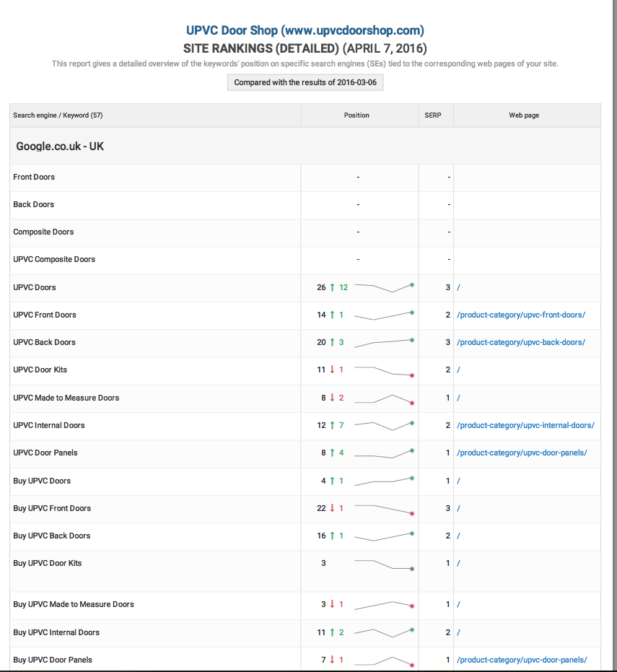Viewport: 617px width, 672px height.
Task: Click the sparkline for Buy UPVC Back Doors
Action: tap(385, 536)
